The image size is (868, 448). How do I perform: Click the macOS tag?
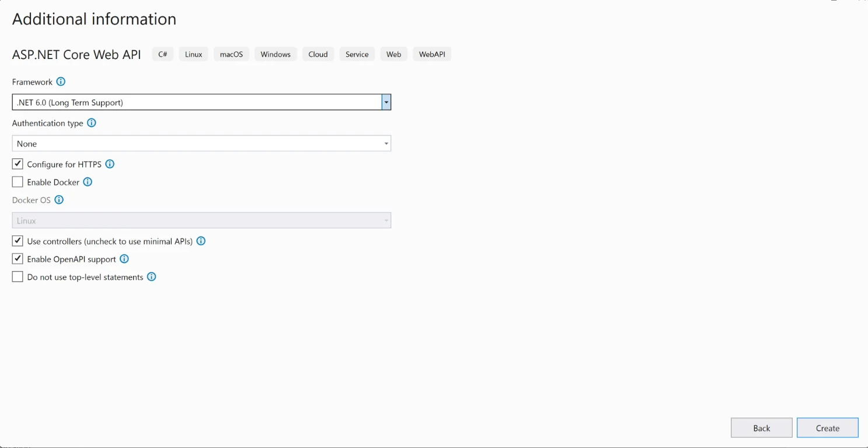pyautogui.click(x=232, y=54)
